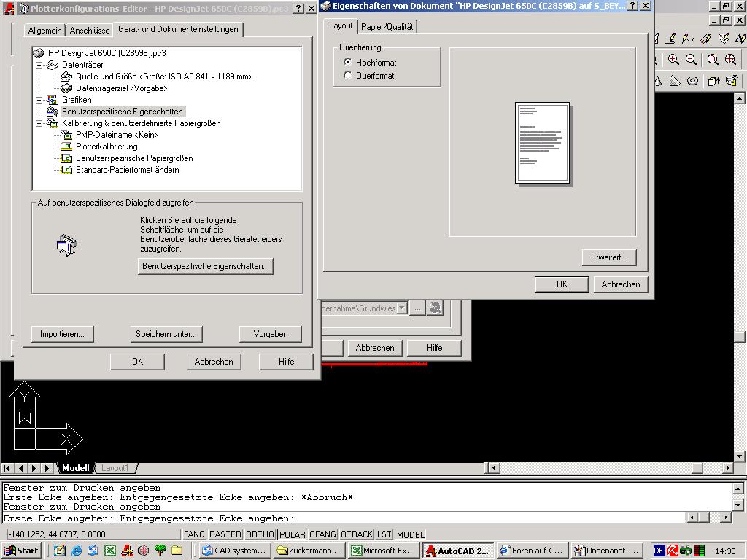Screen dimensions: 747x560
Task: Jump to first layout tab arrow
Action: point(7,468)
